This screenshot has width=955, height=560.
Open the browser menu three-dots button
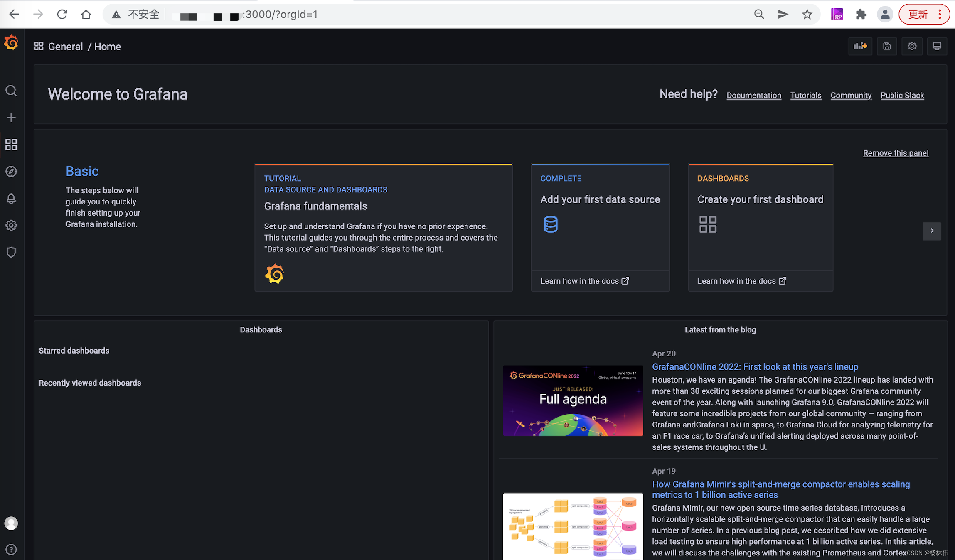tap(940, 15)
